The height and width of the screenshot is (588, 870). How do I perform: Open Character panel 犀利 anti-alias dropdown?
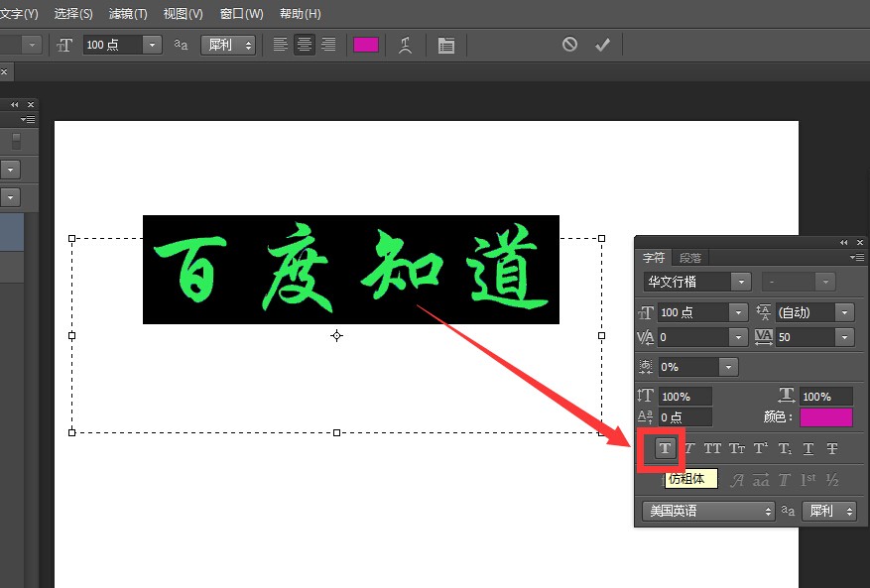pyautogui.click(x=829, y=511)
